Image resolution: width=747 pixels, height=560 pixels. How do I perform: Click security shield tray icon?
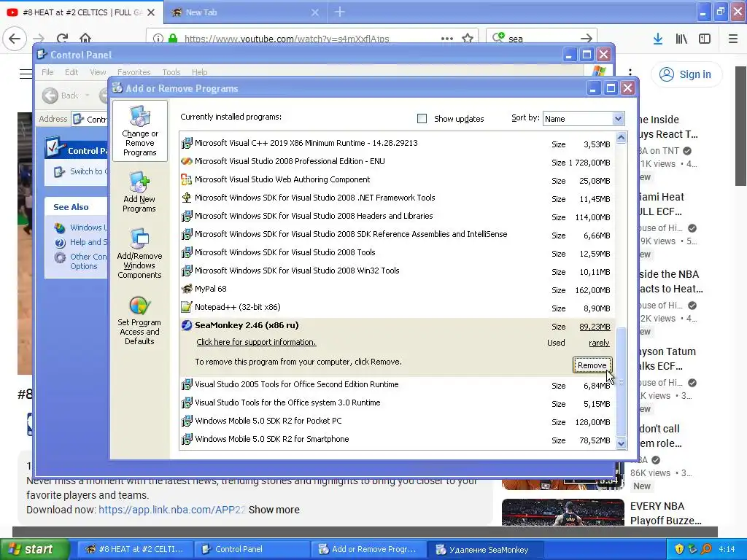tap(679, 549)
